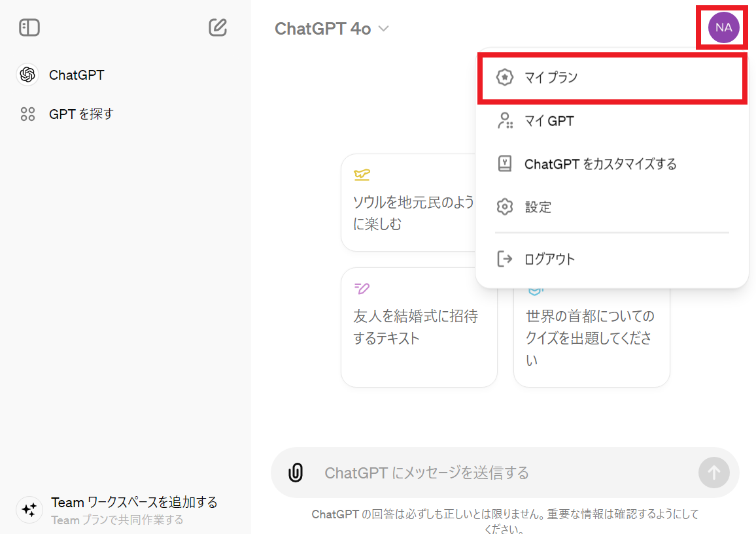Screen dimensions: 756x534
Task: Click the sparkle icon next to Team workspace
Action: click(29, 509)
